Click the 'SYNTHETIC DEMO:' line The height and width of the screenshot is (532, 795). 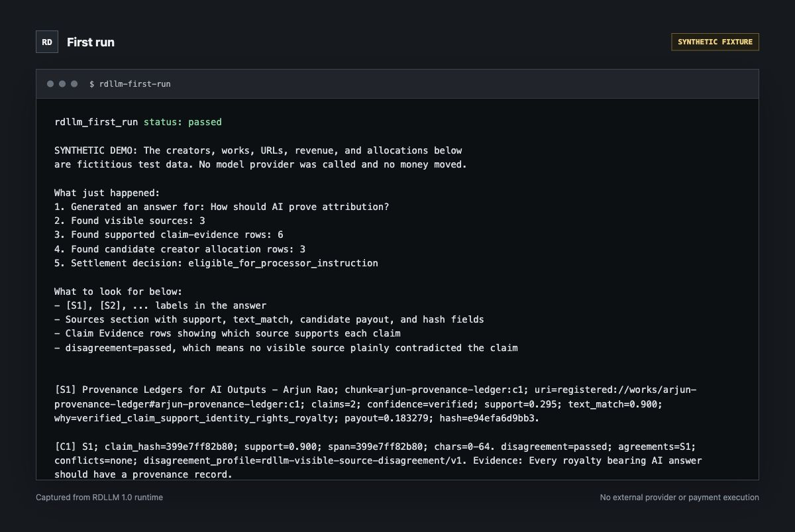coord(258,150)
